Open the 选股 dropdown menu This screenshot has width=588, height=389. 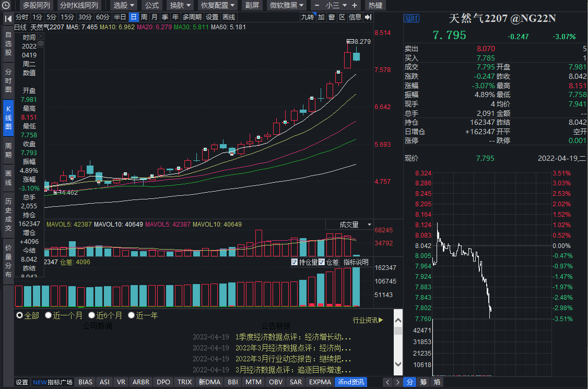123,5
